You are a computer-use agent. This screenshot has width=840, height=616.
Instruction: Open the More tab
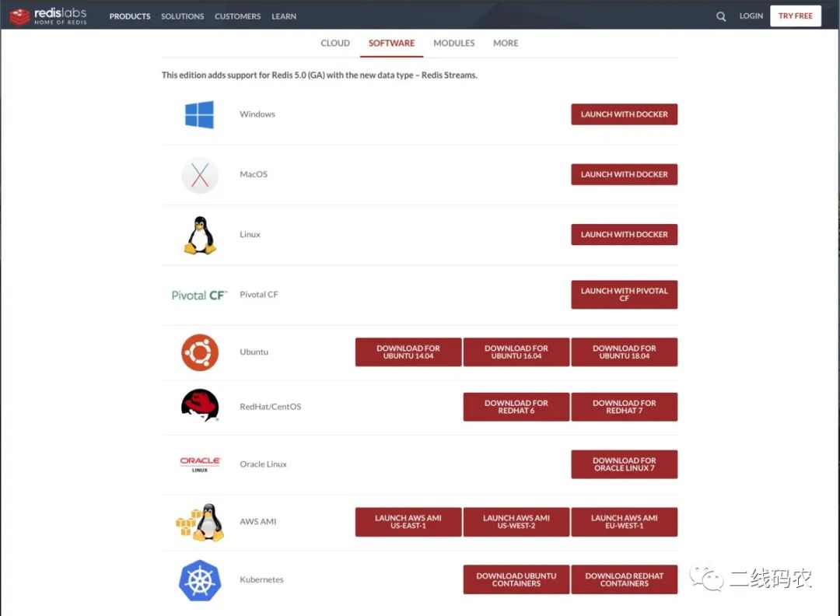pyautogui.click(x=506, y=43)
